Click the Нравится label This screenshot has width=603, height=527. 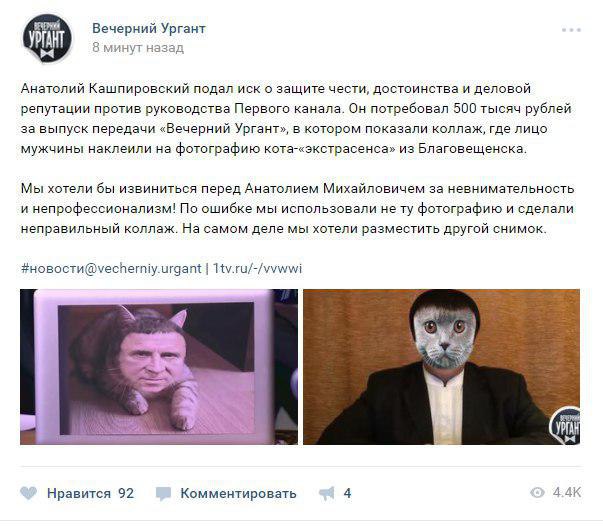(79, 493)
